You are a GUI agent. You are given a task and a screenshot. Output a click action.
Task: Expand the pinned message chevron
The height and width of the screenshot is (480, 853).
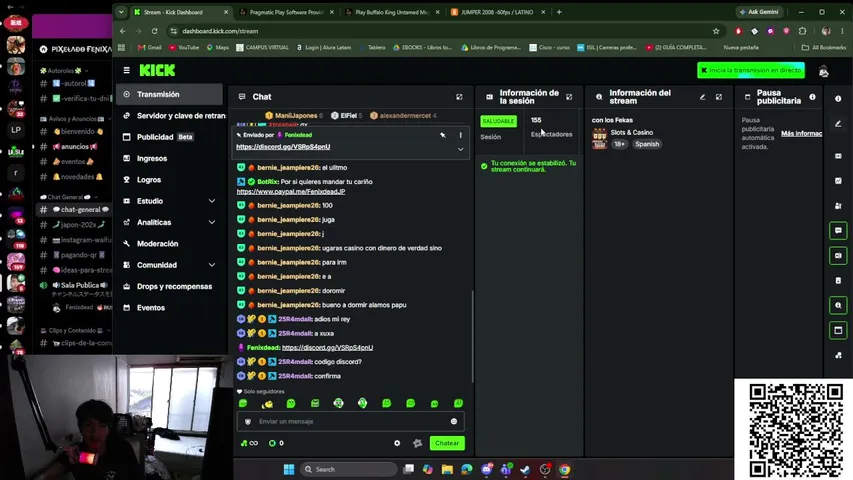460,149
